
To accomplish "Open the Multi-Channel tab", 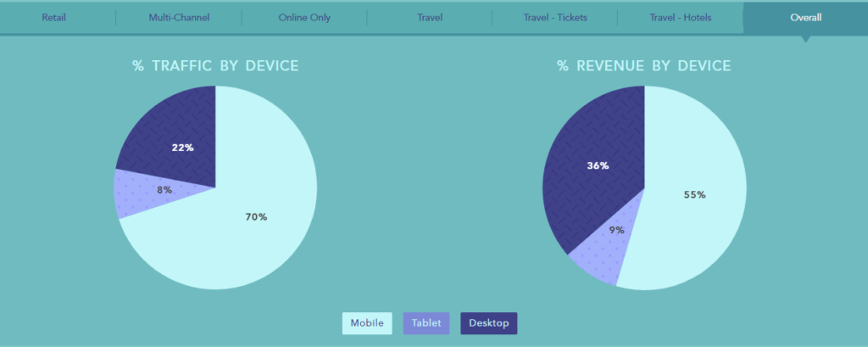I will (x=179, y=18).
